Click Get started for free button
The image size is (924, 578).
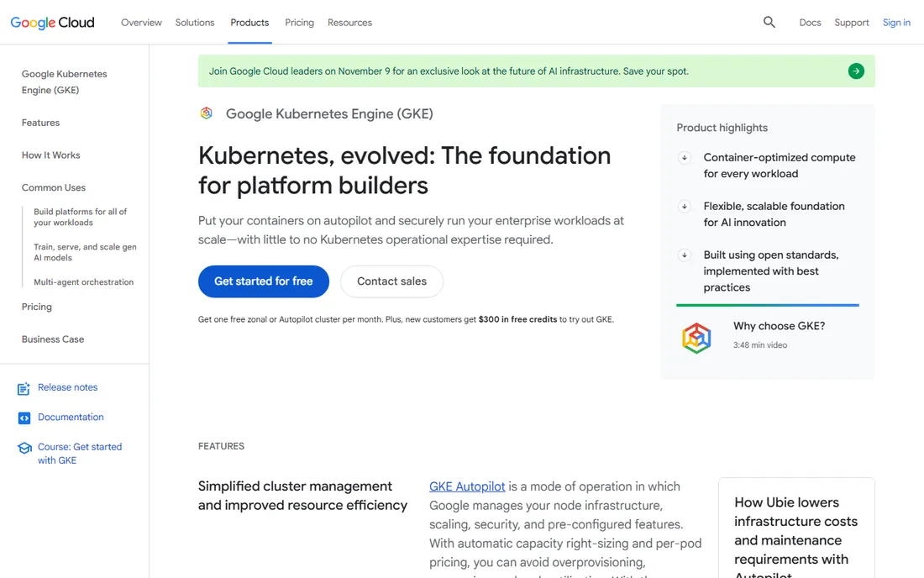click(x=264, y=281)
